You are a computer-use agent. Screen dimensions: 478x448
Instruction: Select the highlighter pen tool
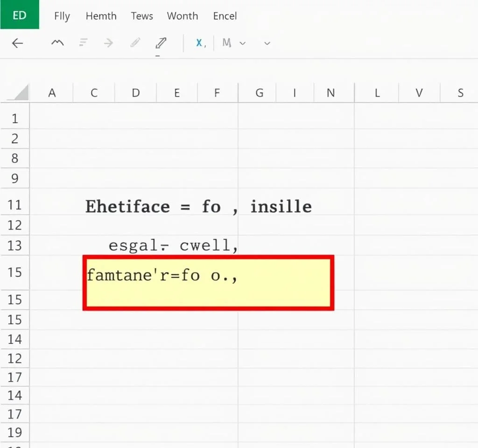[x=161, y=43]
